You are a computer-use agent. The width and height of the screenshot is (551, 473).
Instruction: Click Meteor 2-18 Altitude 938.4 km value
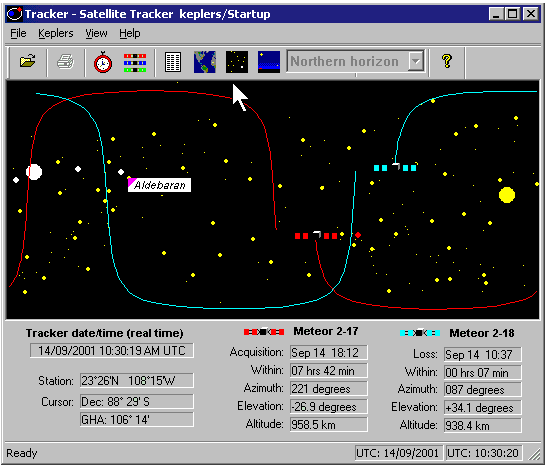pyautogui.click(x=482, y=426)
